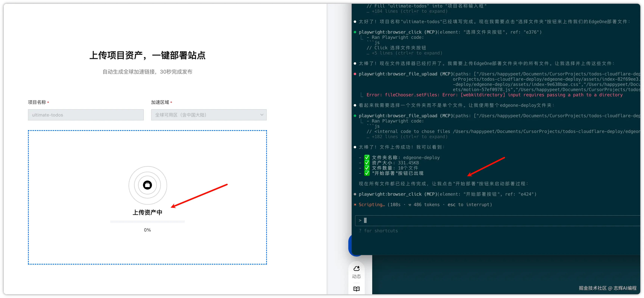The height and width of the screenshot is (298, 644).
Task: Click the 上传资产中 status label
Action: click(x=147, y=212)
